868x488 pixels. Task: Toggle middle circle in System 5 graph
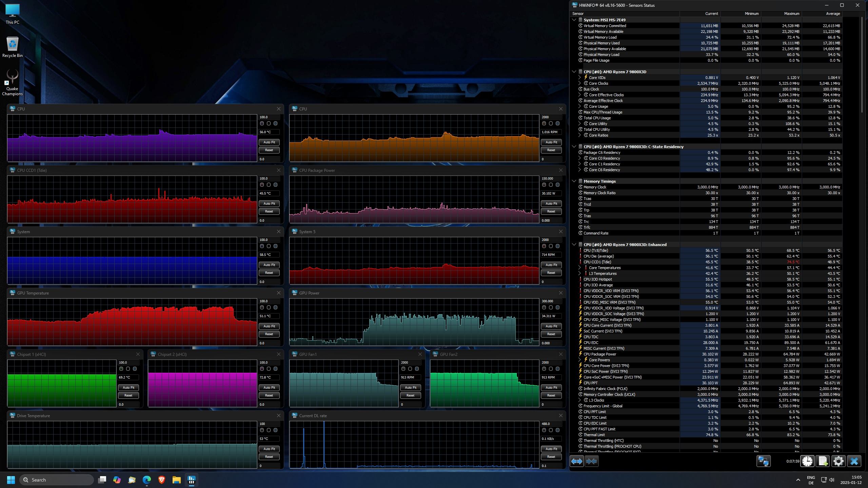(551, 246)
